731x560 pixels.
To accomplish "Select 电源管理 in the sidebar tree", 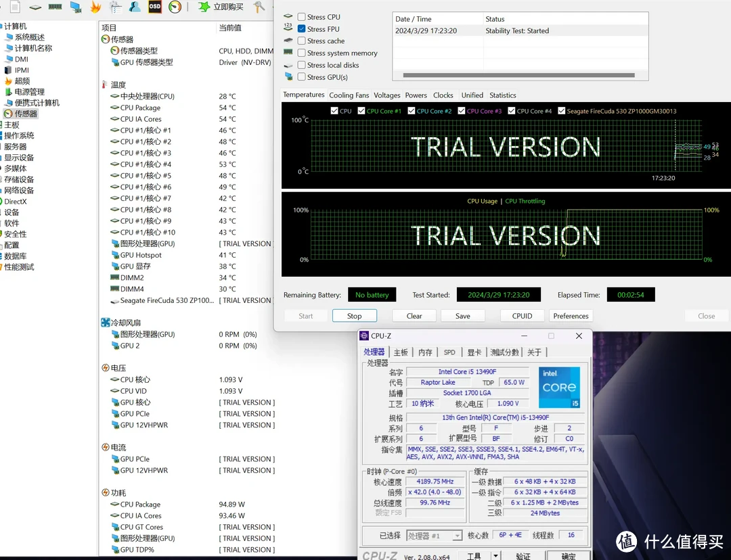I will click(x=30, y=92).
